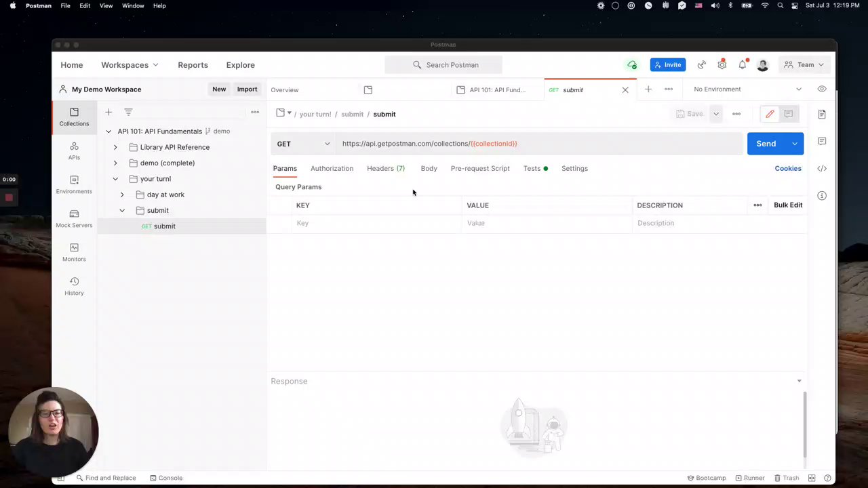Viewport: 868px width, 488px height.
Task: Open the query params column options dots
Action: click(x=757, y=205)
